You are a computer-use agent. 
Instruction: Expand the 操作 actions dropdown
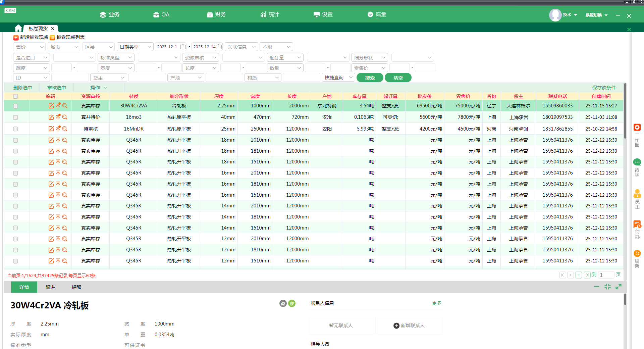tap(98, 88)
